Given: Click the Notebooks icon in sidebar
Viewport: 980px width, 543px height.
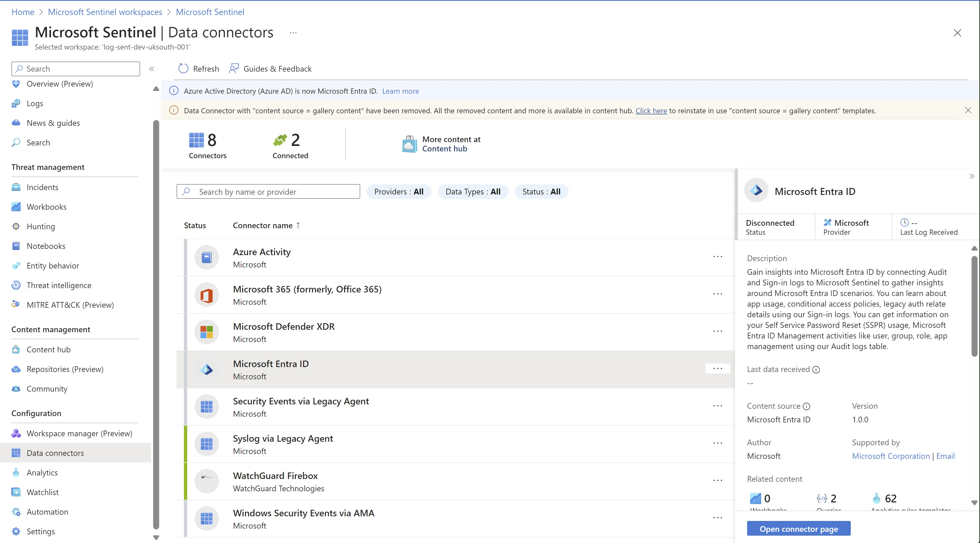Looking at the screenshot, I should point(16,246).
